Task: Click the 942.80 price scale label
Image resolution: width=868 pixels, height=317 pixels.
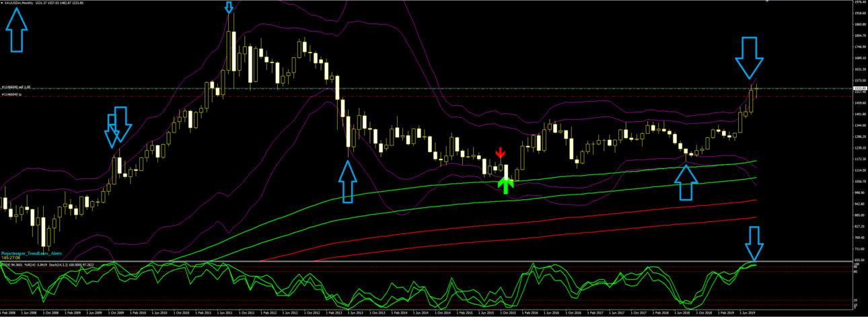Action: [x=861, y=204]
